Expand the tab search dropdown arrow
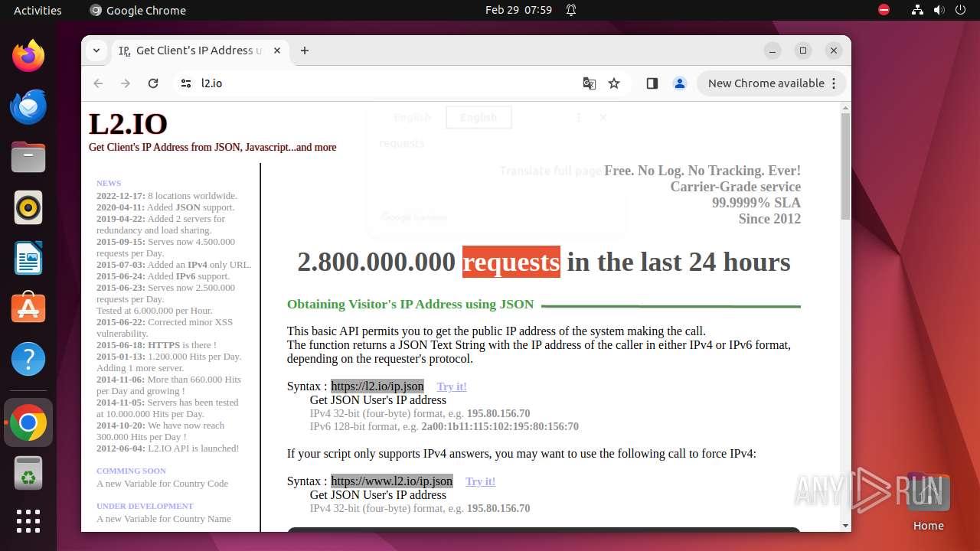The height and width of the screenshot is (551, 980). coord(96,51)
